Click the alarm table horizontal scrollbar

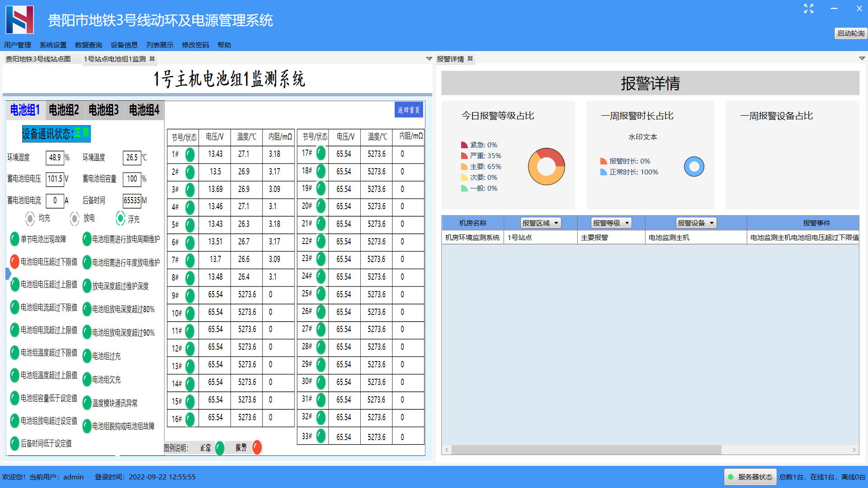[586, 450]
